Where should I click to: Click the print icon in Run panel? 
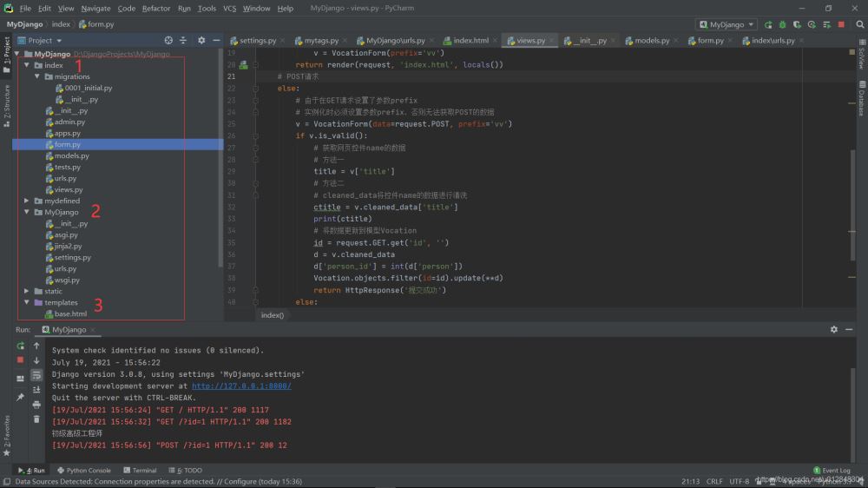[x=36, y=404]
